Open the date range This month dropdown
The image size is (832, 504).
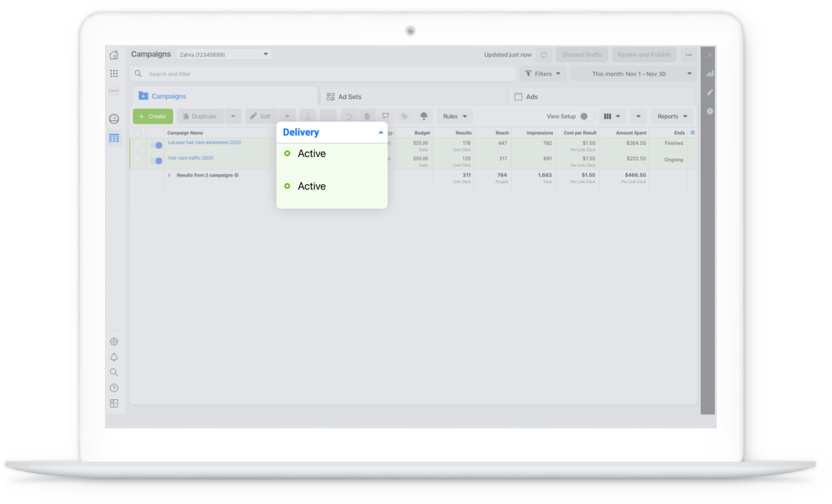pos(633,74)
